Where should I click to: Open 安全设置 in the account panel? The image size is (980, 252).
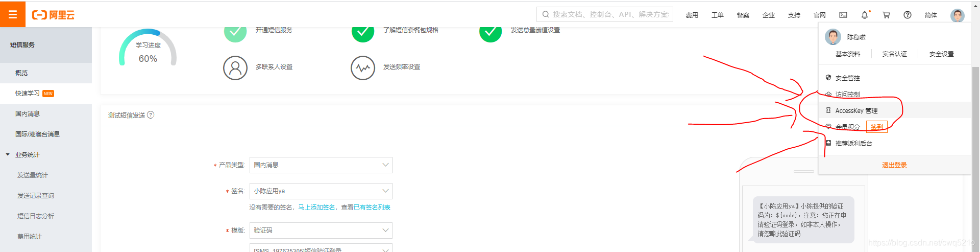click(941, 54)
